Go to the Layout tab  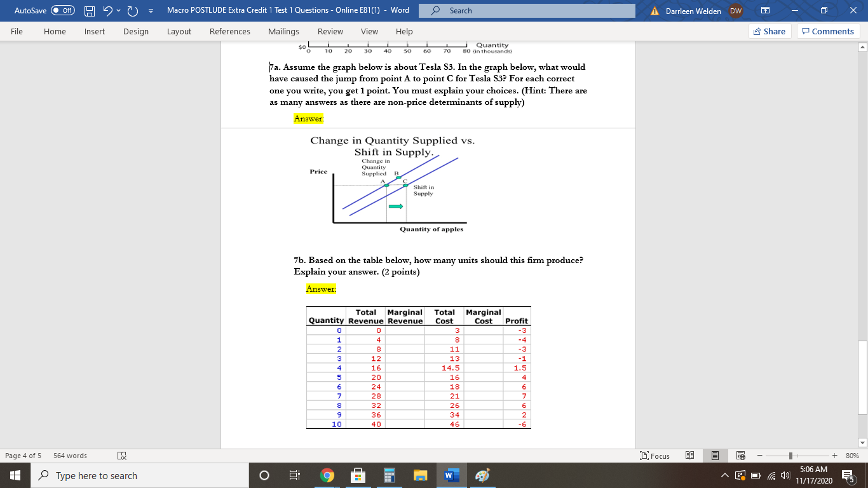179,31
